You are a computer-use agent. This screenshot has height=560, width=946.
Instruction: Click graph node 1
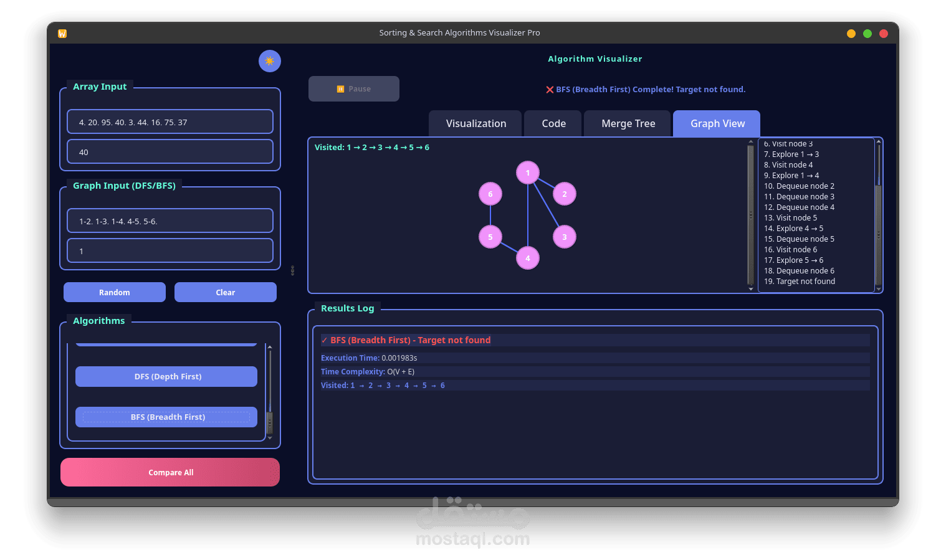click(x=528, y=173)
